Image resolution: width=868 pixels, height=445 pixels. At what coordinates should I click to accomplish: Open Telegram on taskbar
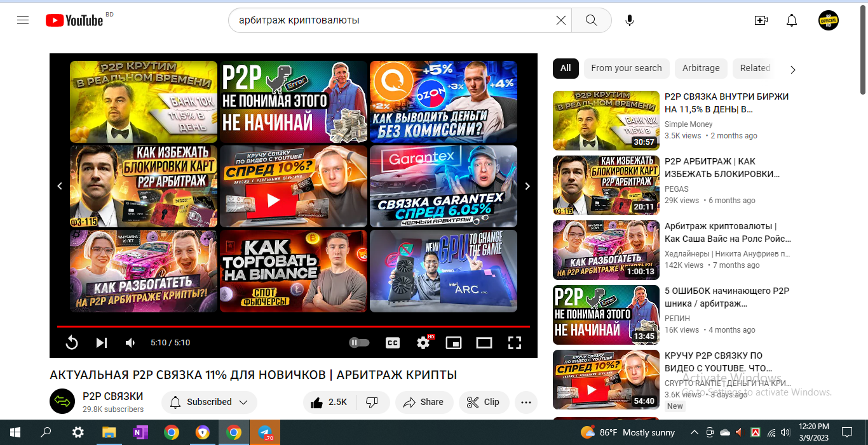tap(265, 432)
